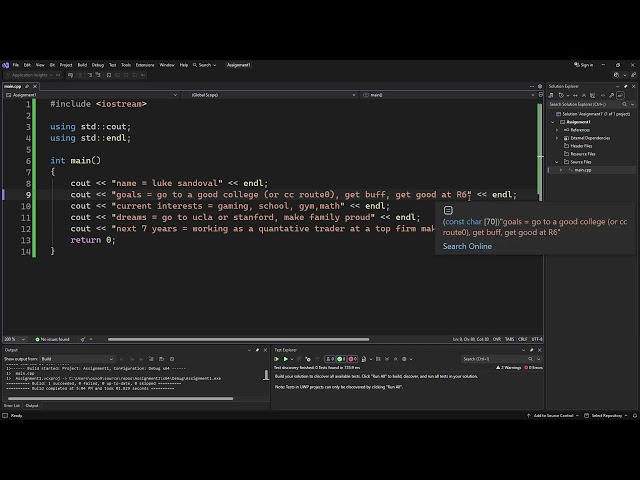Expand the References node
Screen dimensions: 640x480
point(557,130)
